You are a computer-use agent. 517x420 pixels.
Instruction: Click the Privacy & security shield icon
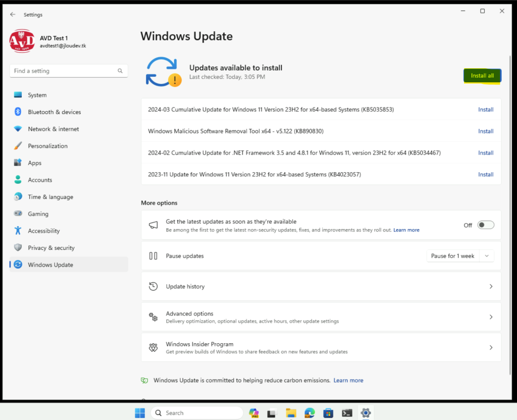(x=18, y=247)
